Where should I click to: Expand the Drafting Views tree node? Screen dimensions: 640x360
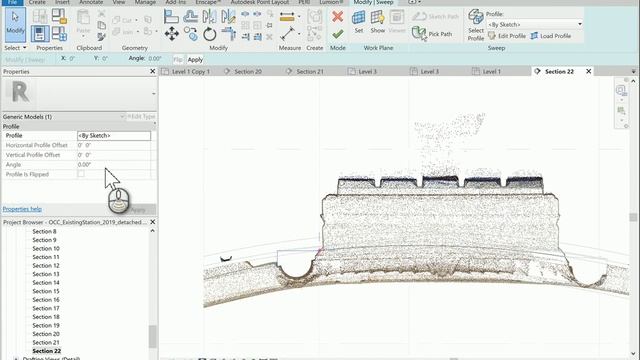(16, 358)
